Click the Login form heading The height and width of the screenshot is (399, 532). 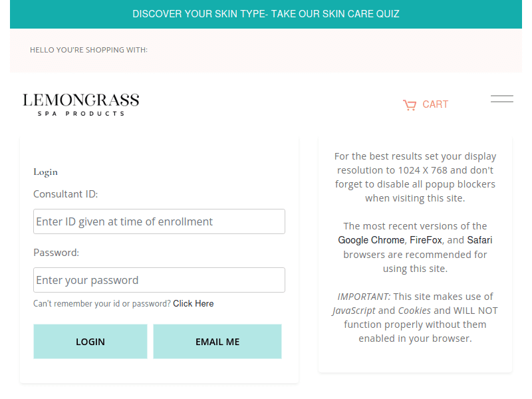coord(46,172)
